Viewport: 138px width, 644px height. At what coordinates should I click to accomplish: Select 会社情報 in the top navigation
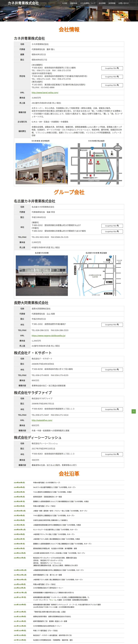tap(102, 3)
